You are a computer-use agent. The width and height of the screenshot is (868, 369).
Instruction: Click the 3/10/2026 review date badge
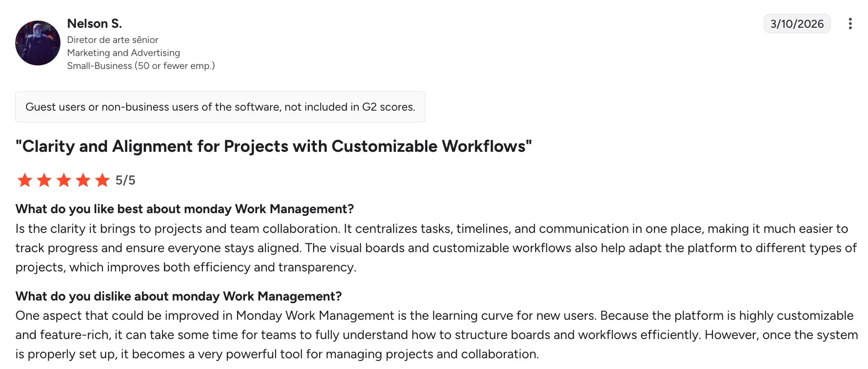[796, 24]
